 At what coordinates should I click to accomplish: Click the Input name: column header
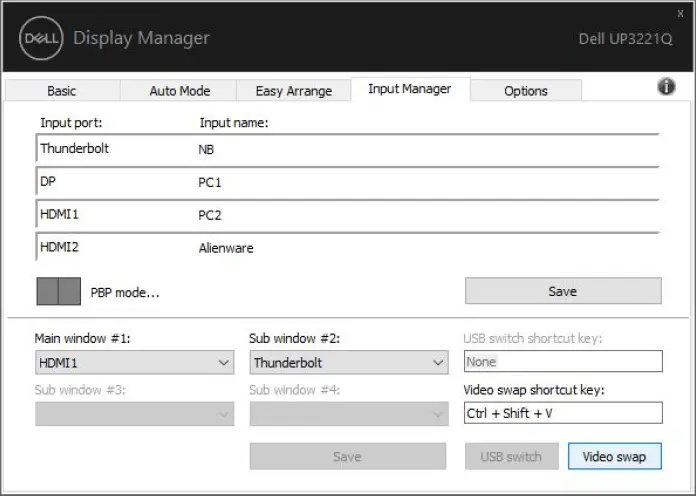234,123
